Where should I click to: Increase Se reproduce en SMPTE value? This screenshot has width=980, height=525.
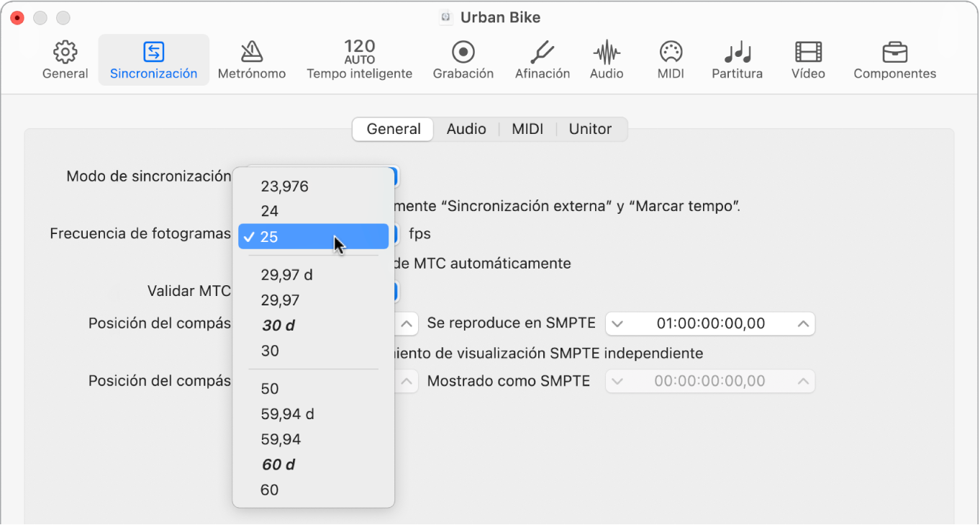pos(804,324)
